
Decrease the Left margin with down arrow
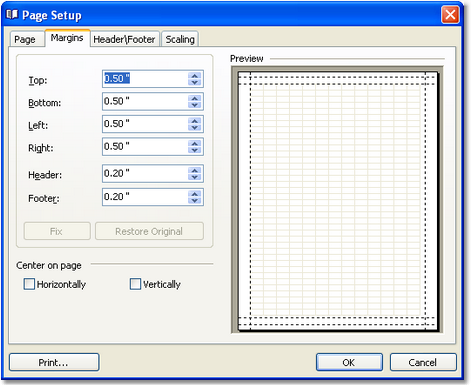coord(195,128)
